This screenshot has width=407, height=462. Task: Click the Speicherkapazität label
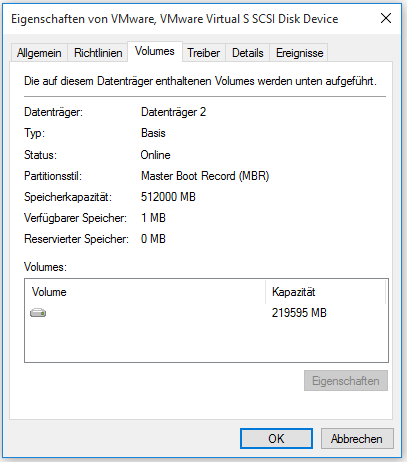coord(68,197)
